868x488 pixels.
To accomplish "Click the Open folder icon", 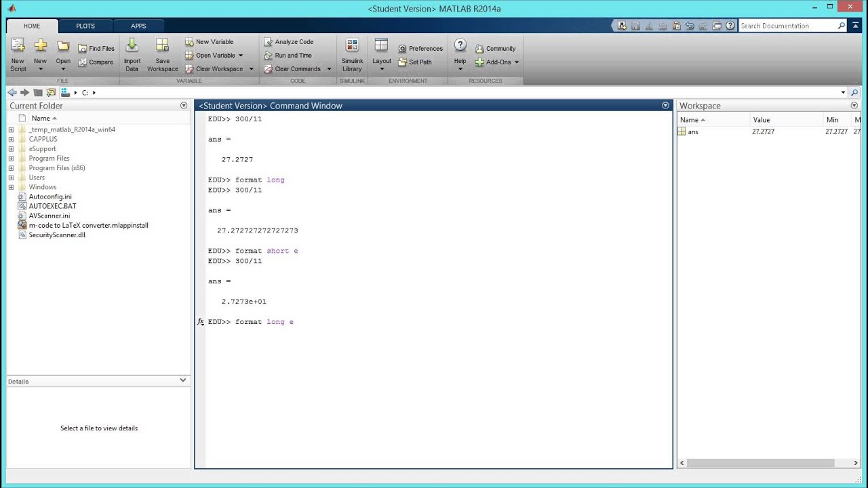I will click(63, 46).
